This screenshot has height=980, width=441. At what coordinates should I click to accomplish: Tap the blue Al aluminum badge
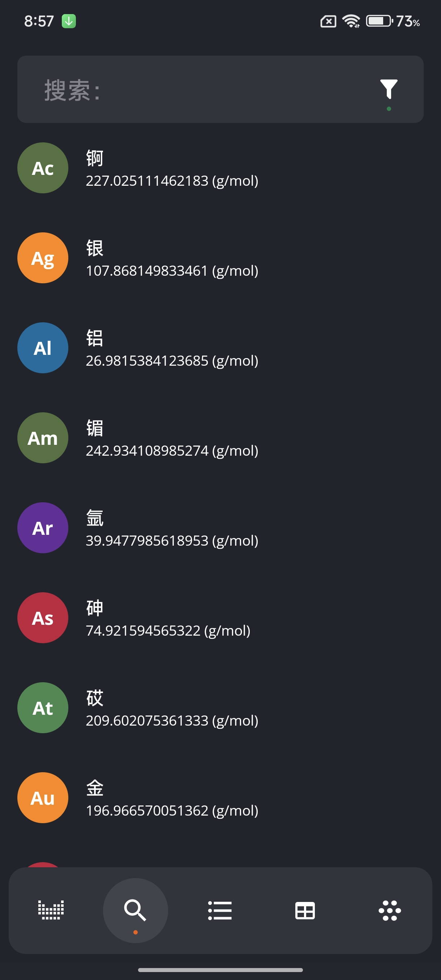43,348
